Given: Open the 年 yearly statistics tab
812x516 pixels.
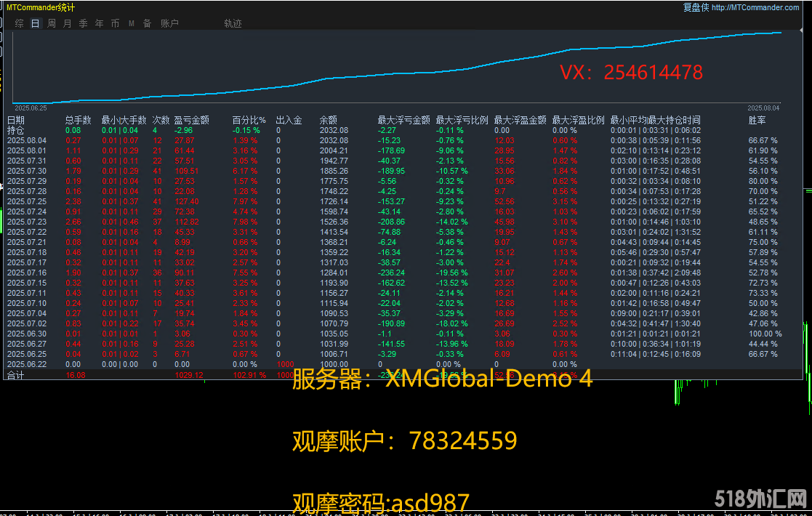Looking at the screenshot, I should click(99, 23).
